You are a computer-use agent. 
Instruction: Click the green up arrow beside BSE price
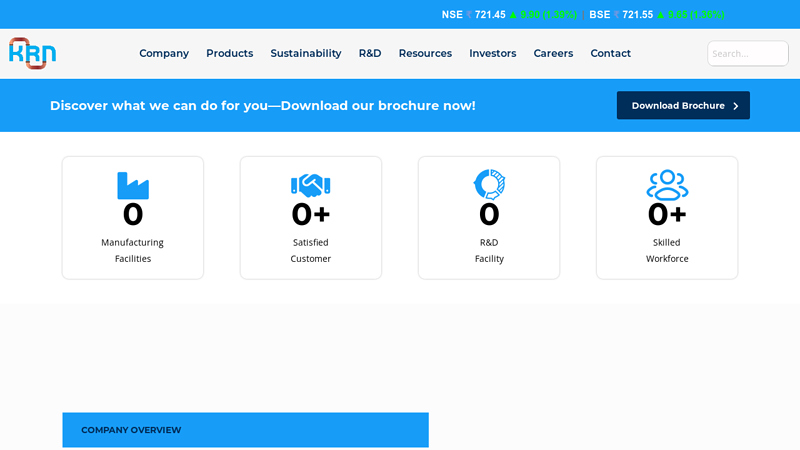pos(660,15)
